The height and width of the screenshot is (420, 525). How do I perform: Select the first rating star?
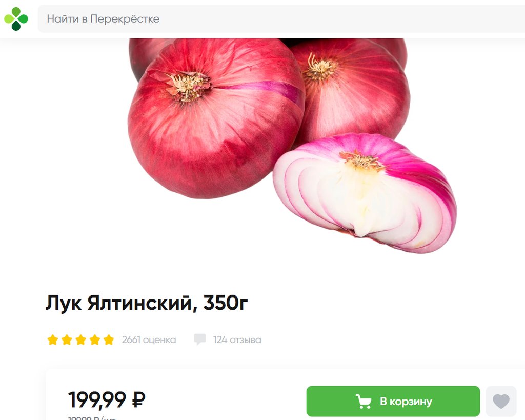53,339
